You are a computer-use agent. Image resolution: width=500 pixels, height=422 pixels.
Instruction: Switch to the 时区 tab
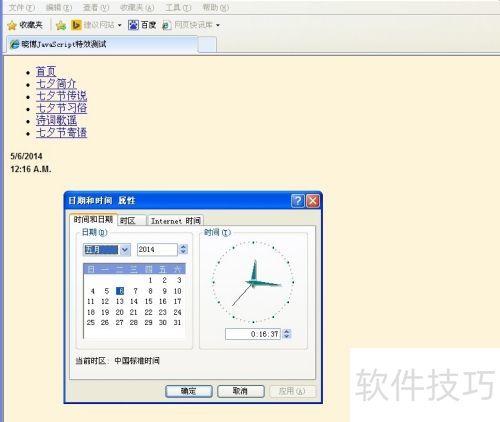tap(132, 221)
